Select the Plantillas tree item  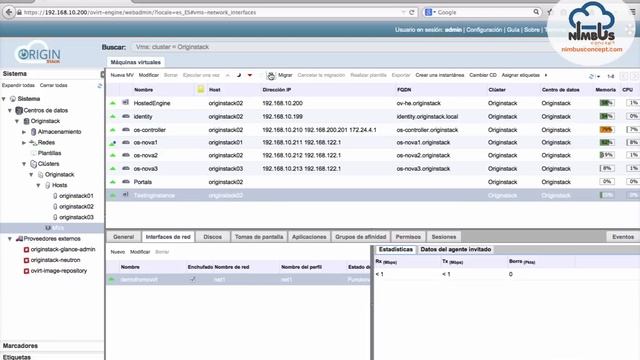click(x=49, y=153)
